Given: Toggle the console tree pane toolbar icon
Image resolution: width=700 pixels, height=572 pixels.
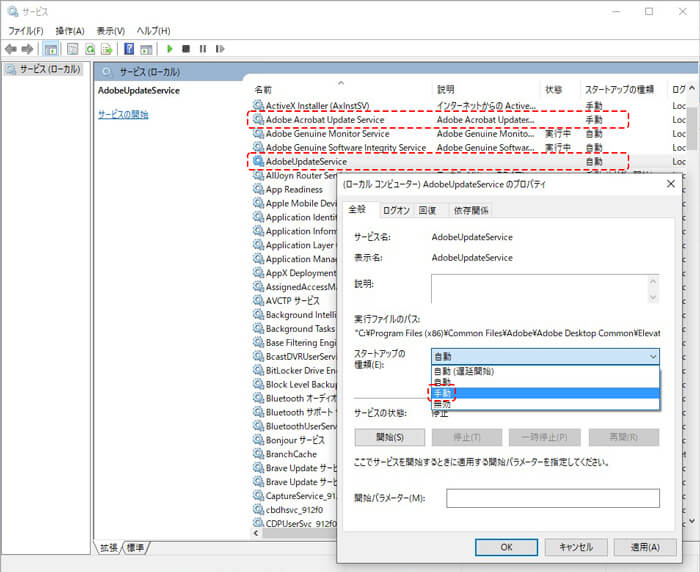Looking at the screenshot, I should 50,49.
